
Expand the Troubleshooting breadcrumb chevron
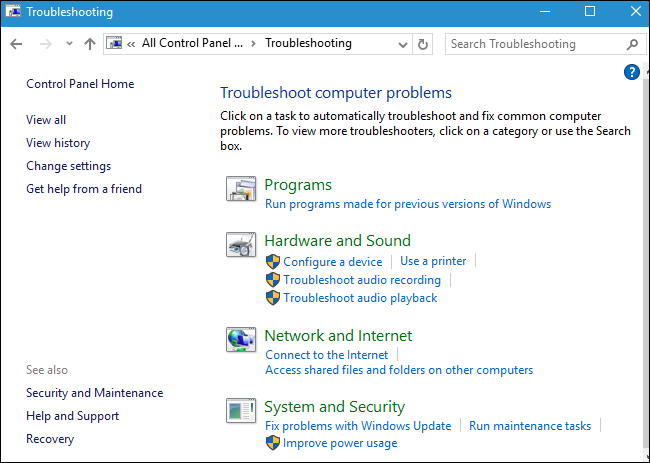(254, 44)
